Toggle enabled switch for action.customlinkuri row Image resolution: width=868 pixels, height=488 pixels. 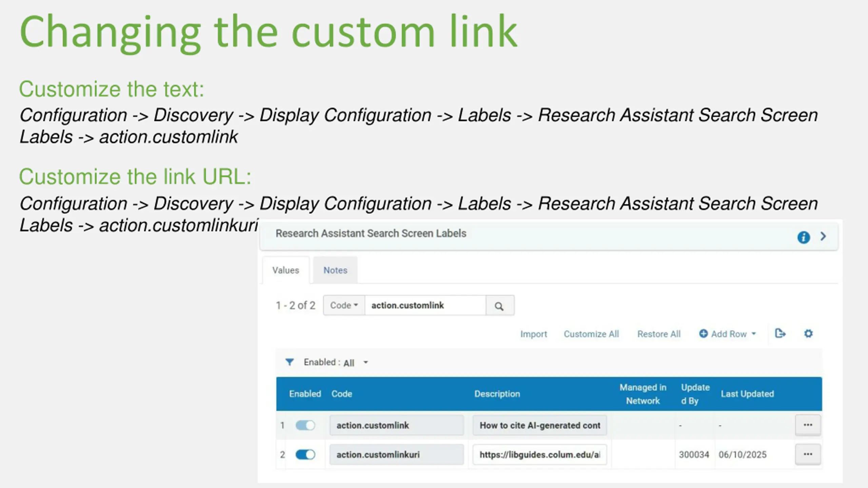point(305,454)
